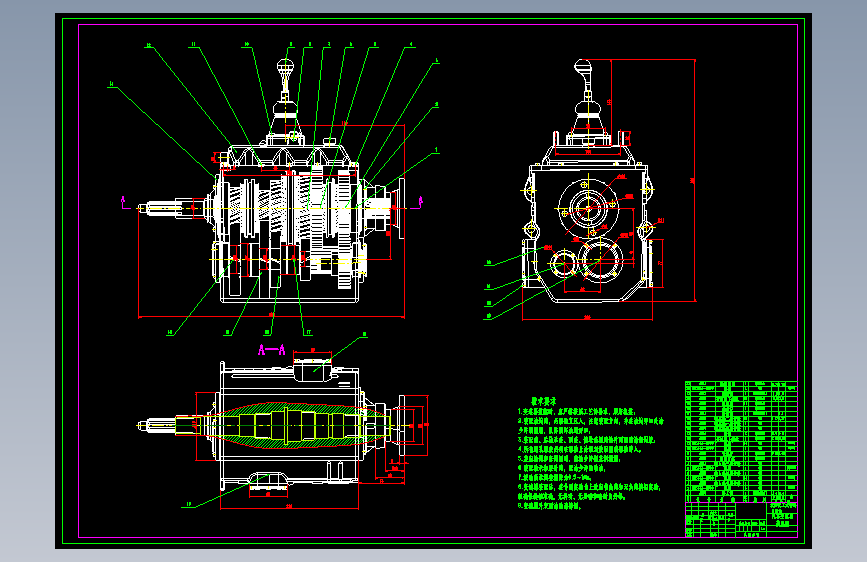Click the input shaft end in the main view
This screenshot has height=562, width=867.
pos(143,209)
